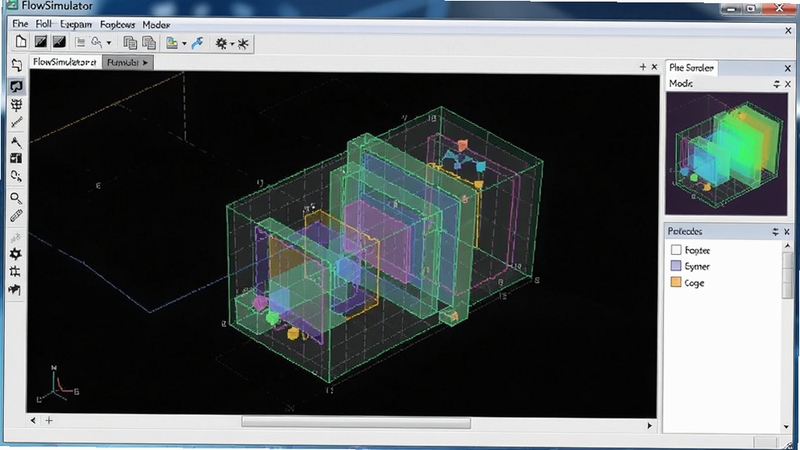This screenshot has width=800, height=450.
Task: Click the FlowSimulator window title icon
Action: click(x=11, y=5)
